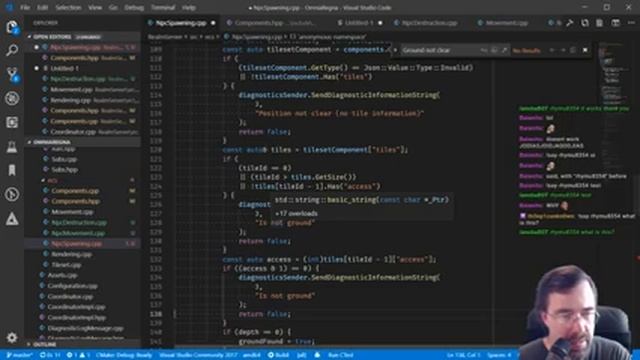Switch to Untitled-1 editor tab
The height and width of the screenshot is (360, 640).
(x=359, y=23)
